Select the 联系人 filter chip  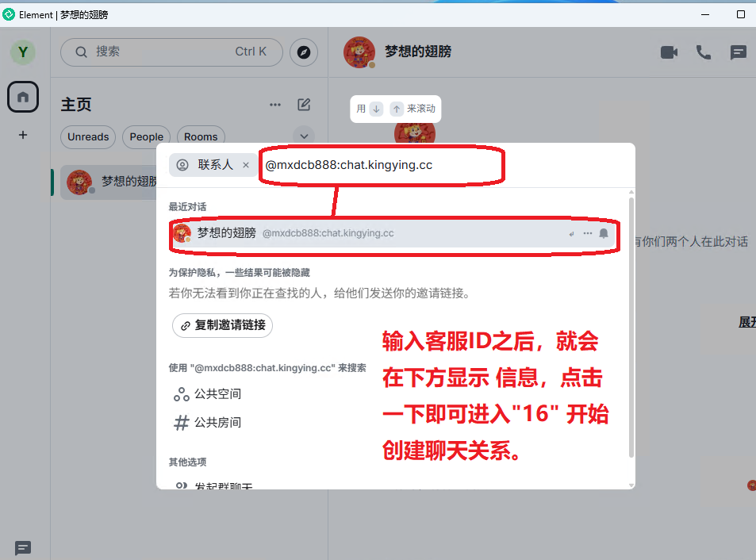(212, 165)
